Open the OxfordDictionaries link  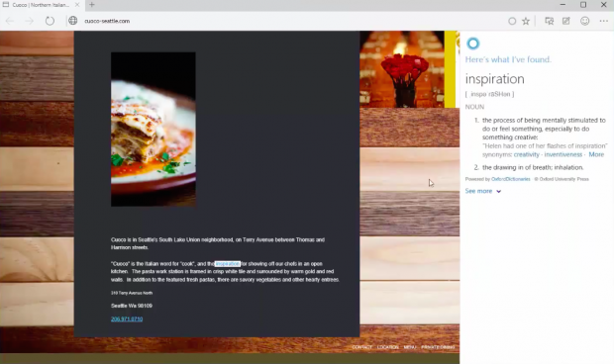point(511,179)
